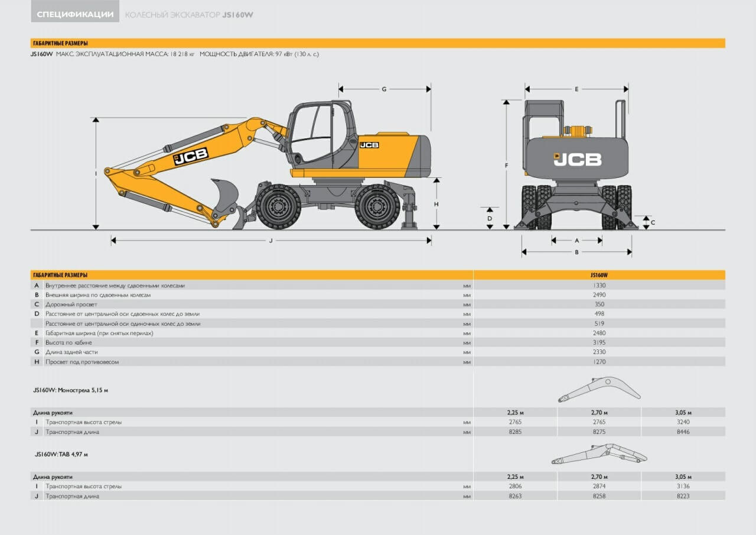Viewport: 756px width, 535px height.
Task: Click the E dimension label above the rear view
Action: pos(576,89)
